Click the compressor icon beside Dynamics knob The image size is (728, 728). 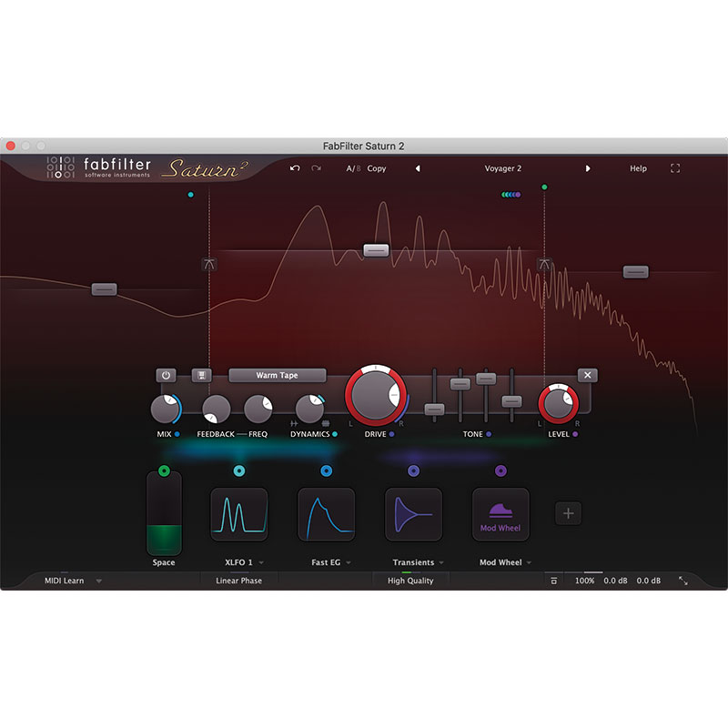[x=326, y=423]
